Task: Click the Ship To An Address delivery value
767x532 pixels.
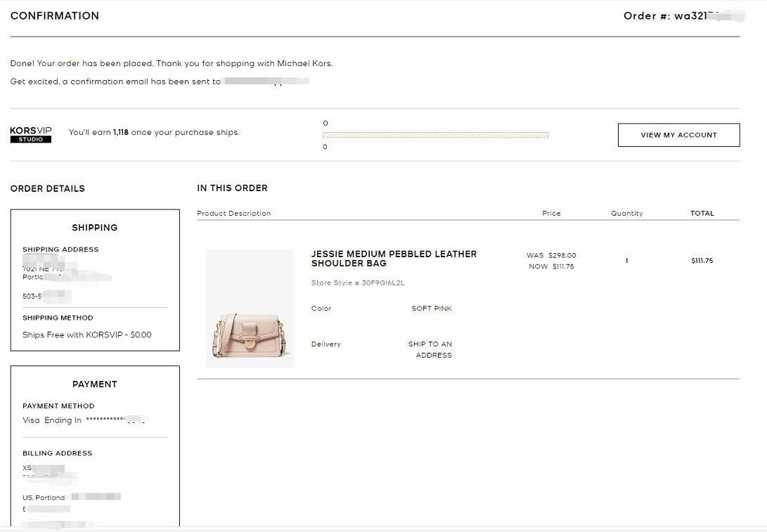Action: (430, 349)
